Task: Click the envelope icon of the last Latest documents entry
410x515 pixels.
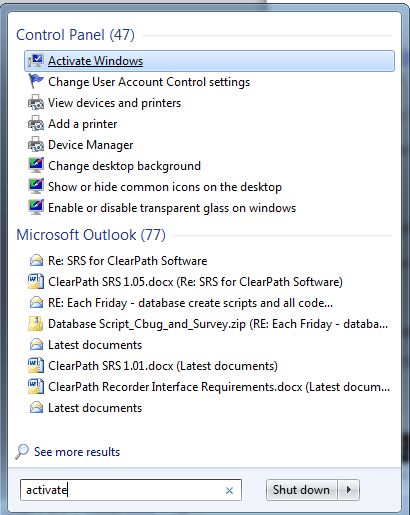Action: (x=36, y=407)
